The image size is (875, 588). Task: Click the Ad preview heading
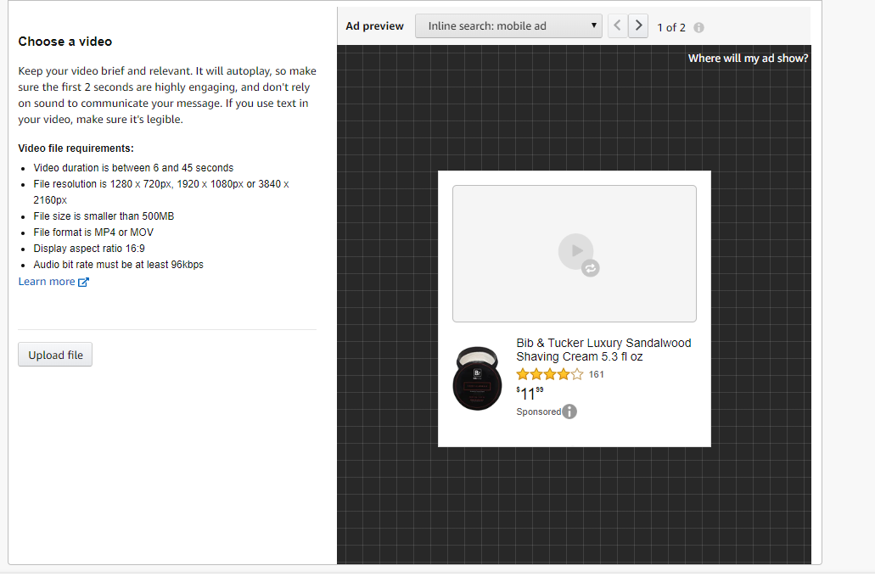(x=374, y=26)
